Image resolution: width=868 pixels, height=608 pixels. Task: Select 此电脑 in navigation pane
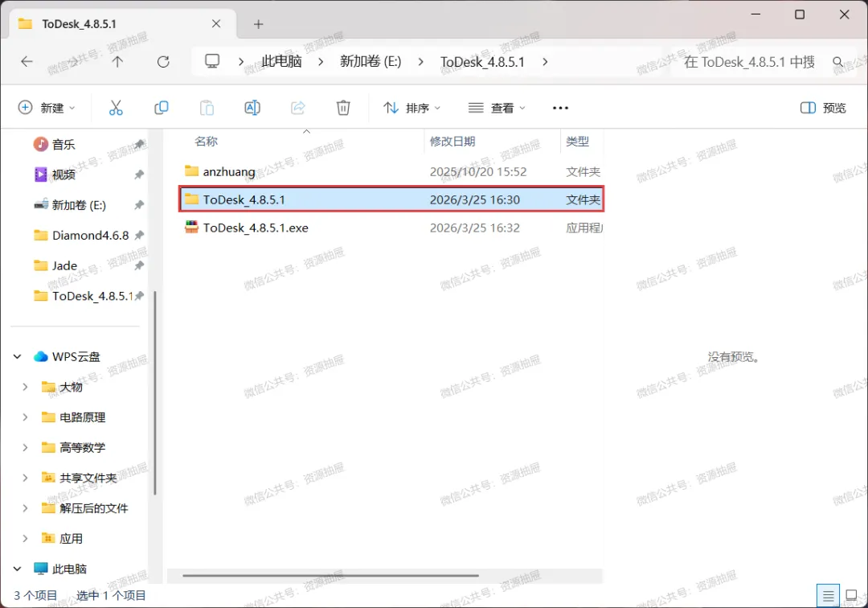pos(69,569)
